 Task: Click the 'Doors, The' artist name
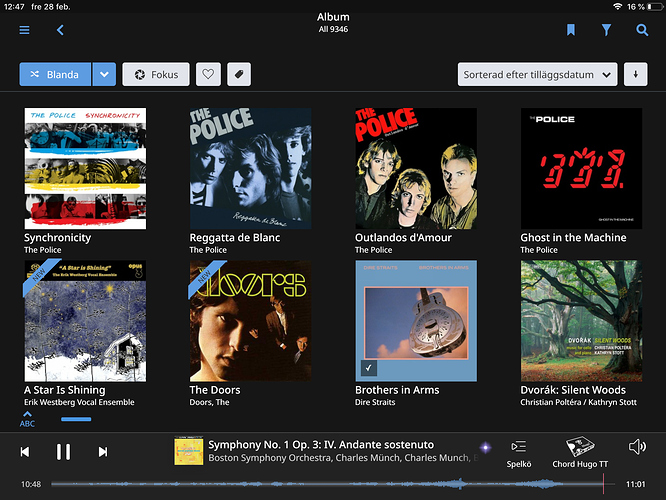(x=209, y=402)
